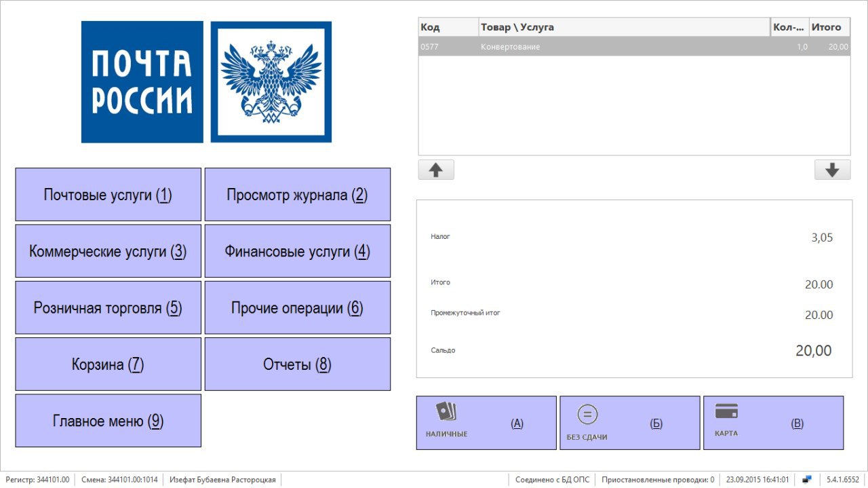Screen dimensions: 868x488
Task: Click the up arrow under receipt list
Action: (x=436, y=170)
